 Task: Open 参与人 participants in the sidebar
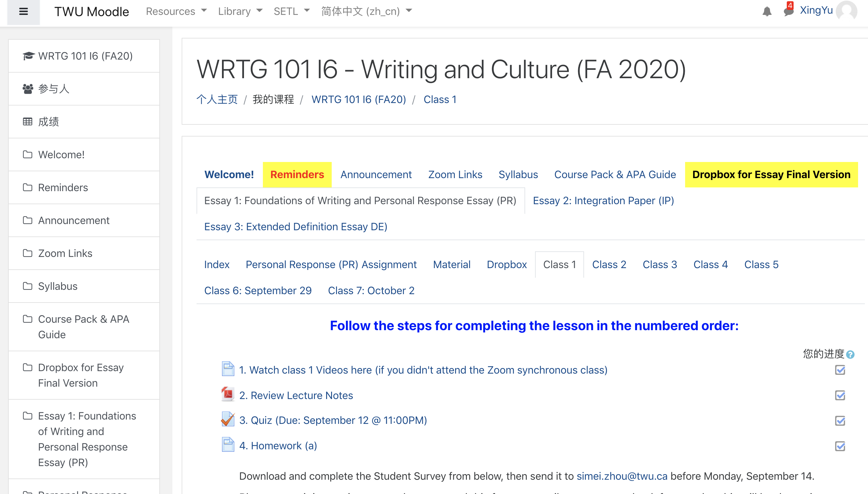click(84, 88)
